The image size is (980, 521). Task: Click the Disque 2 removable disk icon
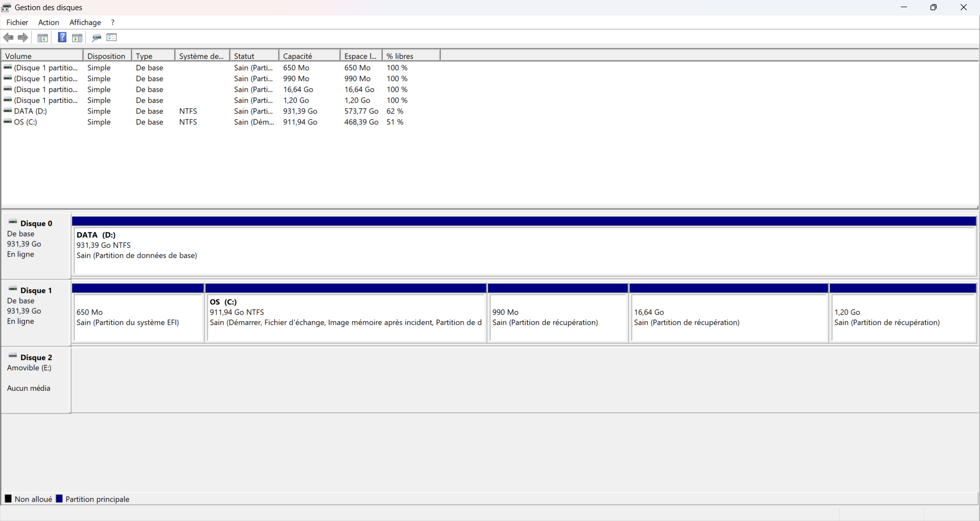pos(13,356)
